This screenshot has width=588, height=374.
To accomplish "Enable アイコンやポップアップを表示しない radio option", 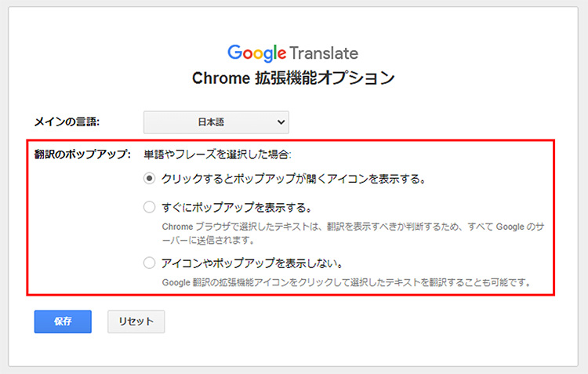I will 149,263.
